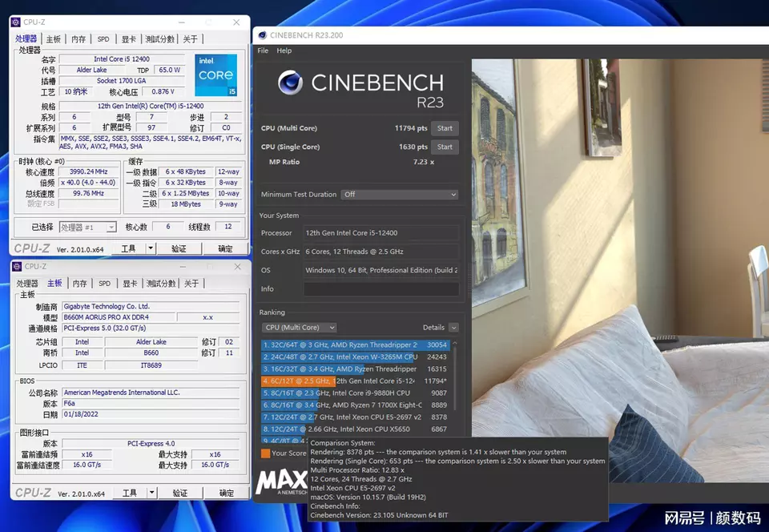Select the 16C/32T AMD Ryzen Threadripper ranking row
Viewport: 769px width, 532px height.
coord(355,369)
